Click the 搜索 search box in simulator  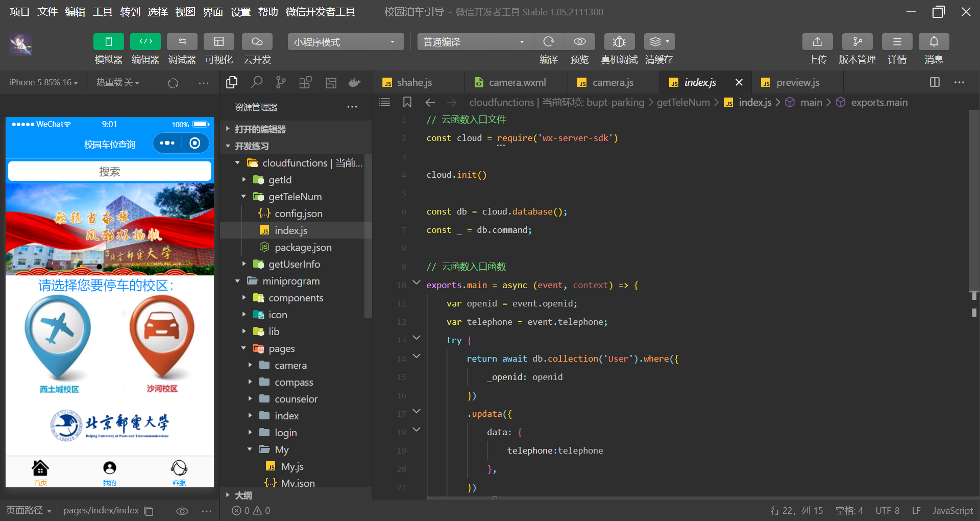(110, 171)
